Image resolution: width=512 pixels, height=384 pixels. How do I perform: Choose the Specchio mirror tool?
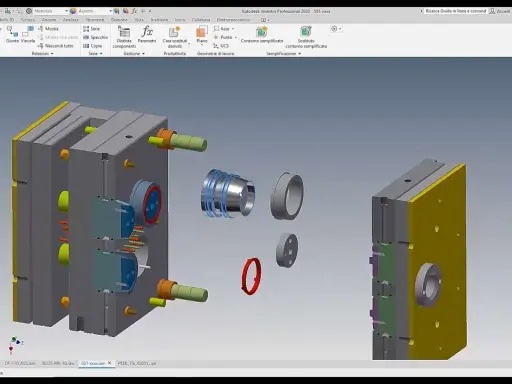(96, 37)
